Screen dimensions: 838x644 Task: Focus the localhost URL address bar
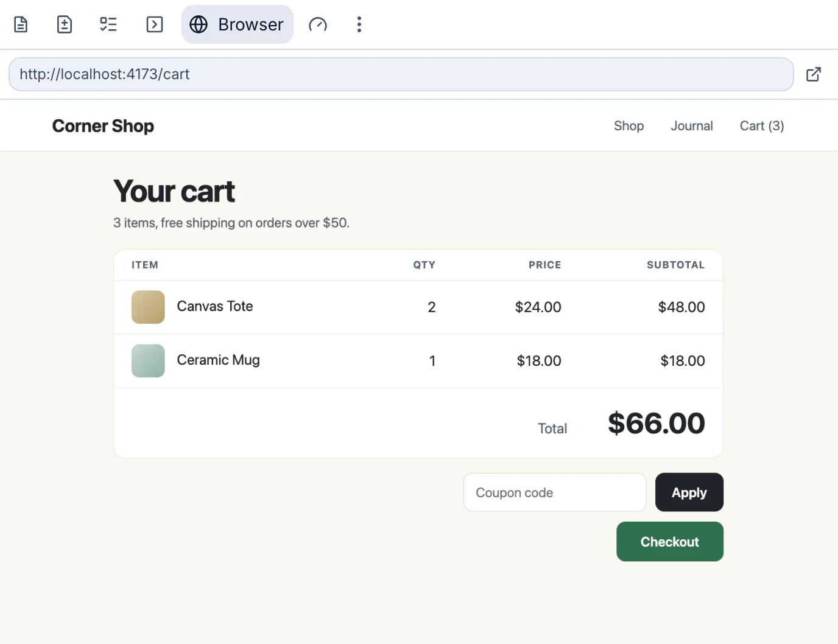click(401, 74)
